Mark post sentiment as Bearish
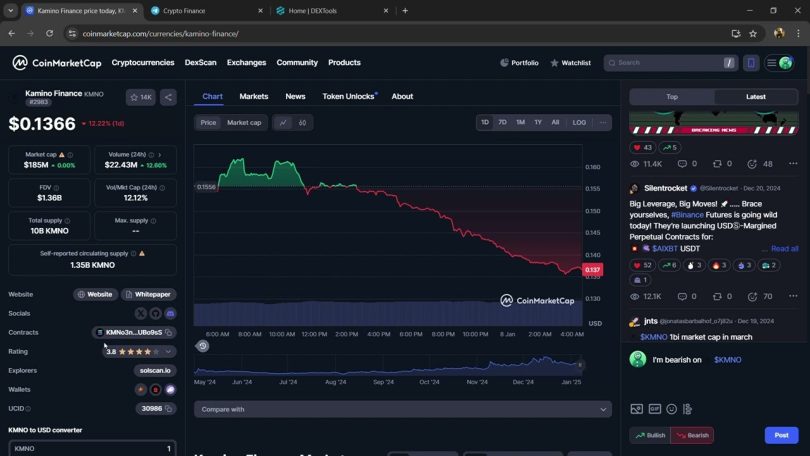Screen dimensions: 810x456 point(692,435)
